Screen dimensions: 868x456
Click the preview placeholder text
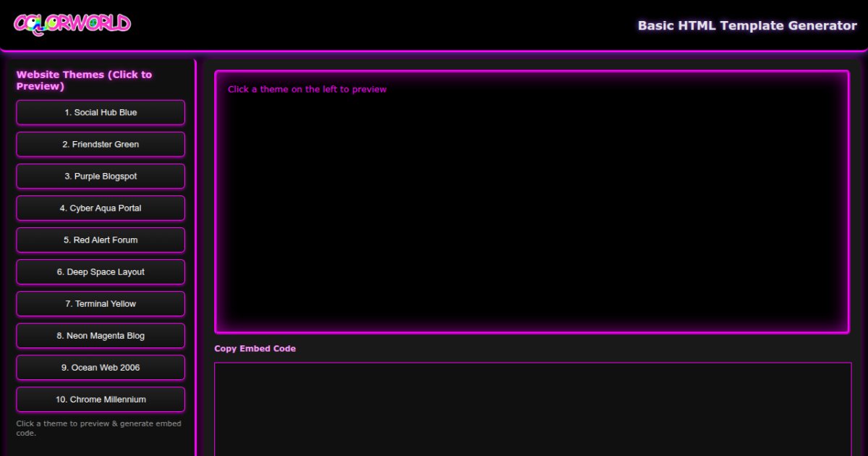[x=307, y=89]
